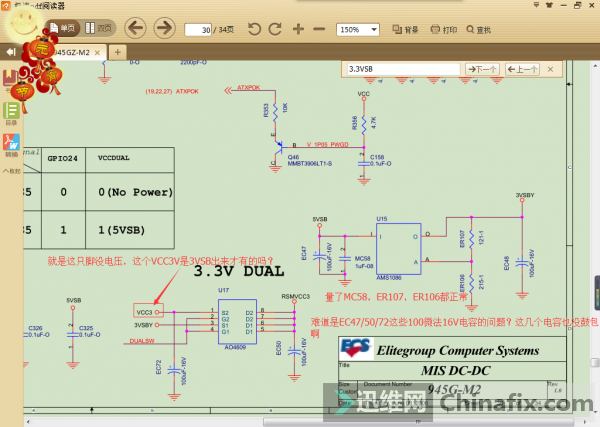The height and width of the screenshot is (427, 600).
Task: Open the table of contents (目录) panel
Action: (11, 114)
